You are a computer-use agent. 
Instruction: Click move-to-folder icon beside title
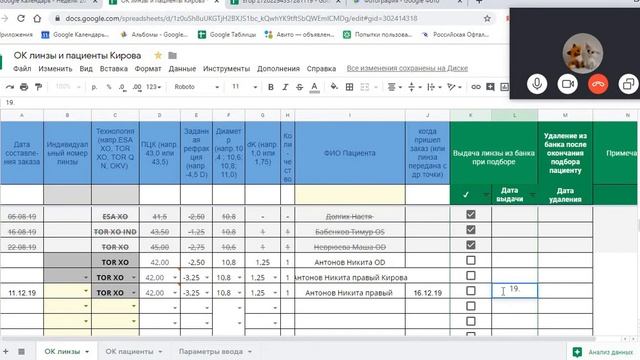click(173, 55)
